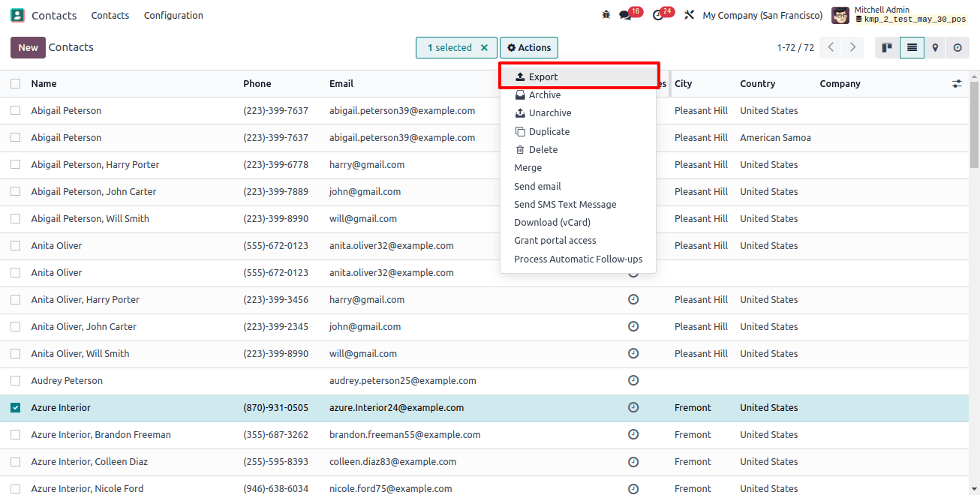
Task: Click activity clock for second Anita Oliver row
Action: point(633,273)
